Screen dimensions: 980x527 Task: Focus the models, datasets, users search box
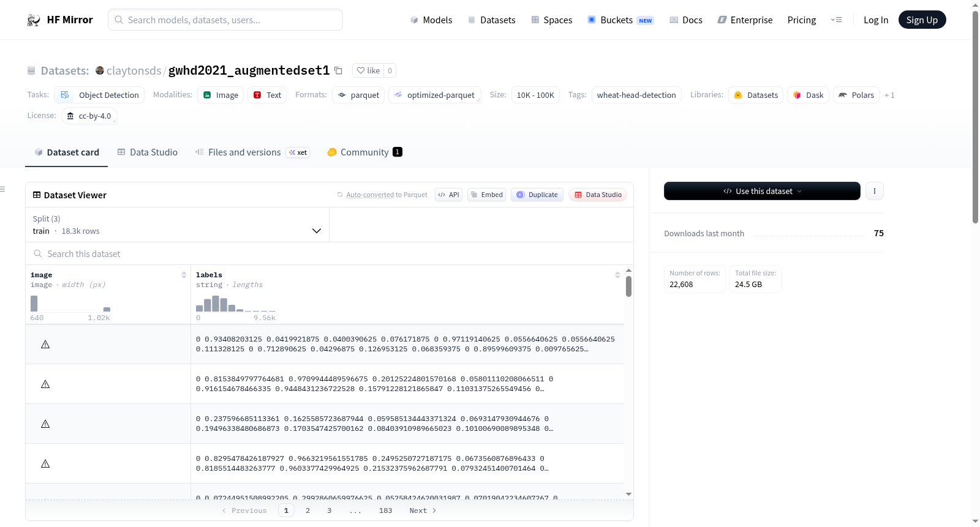[225, 20]
